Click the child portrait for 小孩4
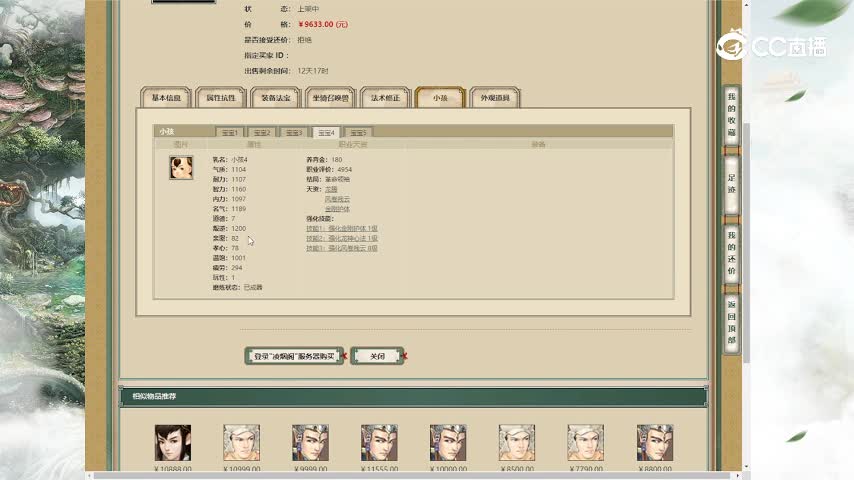854x480 pixels. click(x=181, y=168)
